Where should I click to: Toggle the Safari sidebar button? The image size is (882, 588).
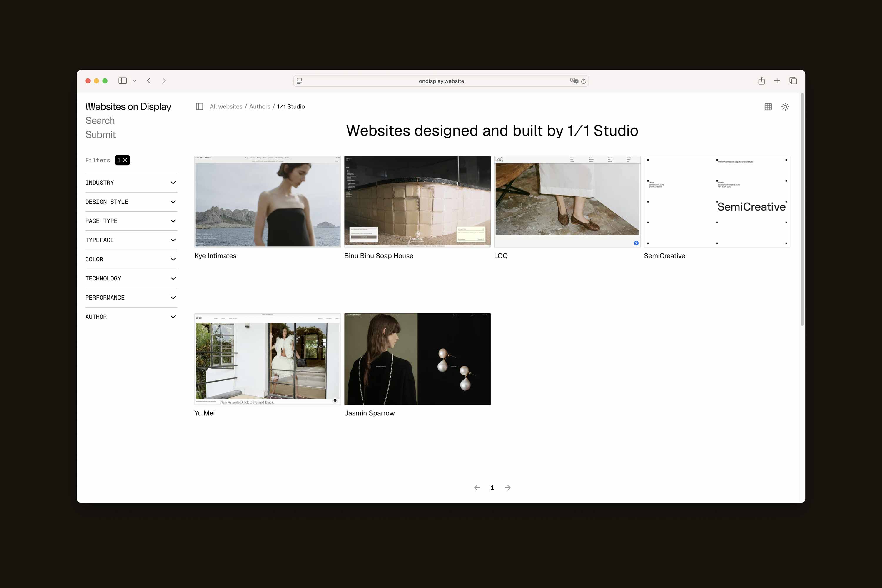click(123, 81)
